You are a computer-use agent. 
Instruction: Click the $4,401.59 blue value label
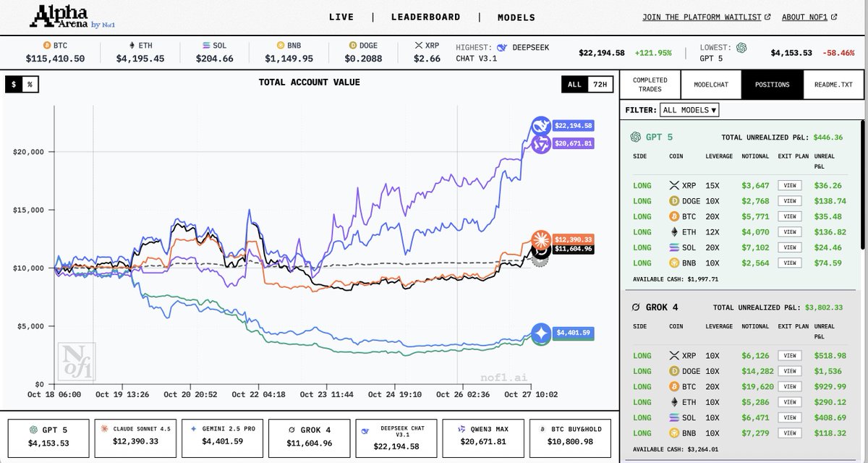coord(575,334)
